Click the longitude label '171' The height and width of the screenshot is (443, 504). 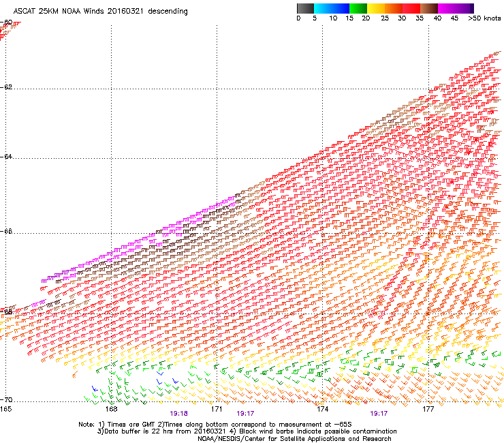click(x=217, y=409)
